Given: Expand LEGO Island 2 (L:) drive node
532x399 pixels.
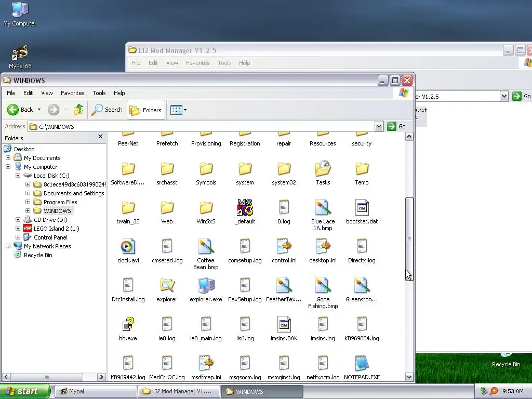Looking at the screenshot, I should [18, 229].
